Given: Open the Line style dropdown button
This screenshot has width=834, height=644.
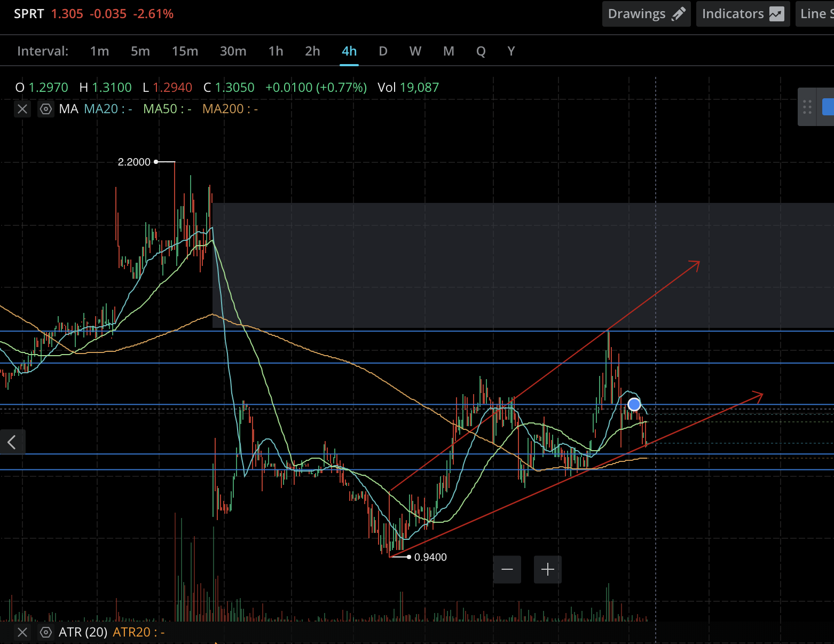Looking at the screenshot, I should point(815,14).
